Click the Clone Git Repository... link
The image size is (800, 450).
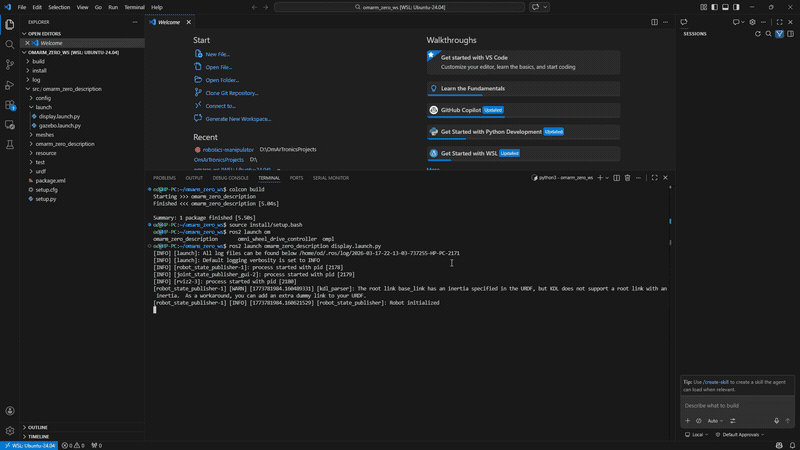point(232,93)
